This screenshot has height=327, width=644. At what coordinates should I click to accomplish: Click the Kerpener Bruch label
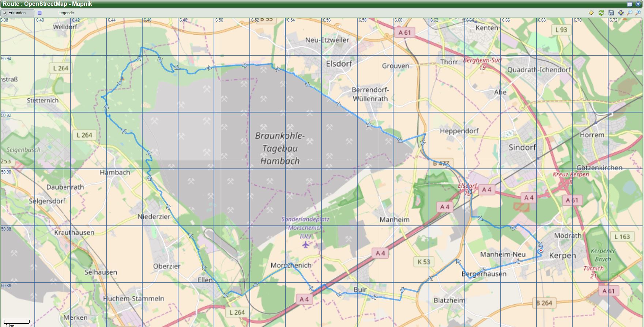603,255
